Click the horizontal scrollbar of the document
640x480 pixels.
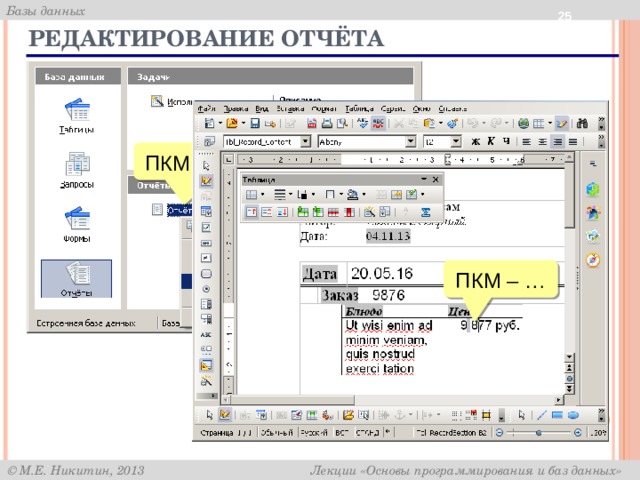(392, 400)
